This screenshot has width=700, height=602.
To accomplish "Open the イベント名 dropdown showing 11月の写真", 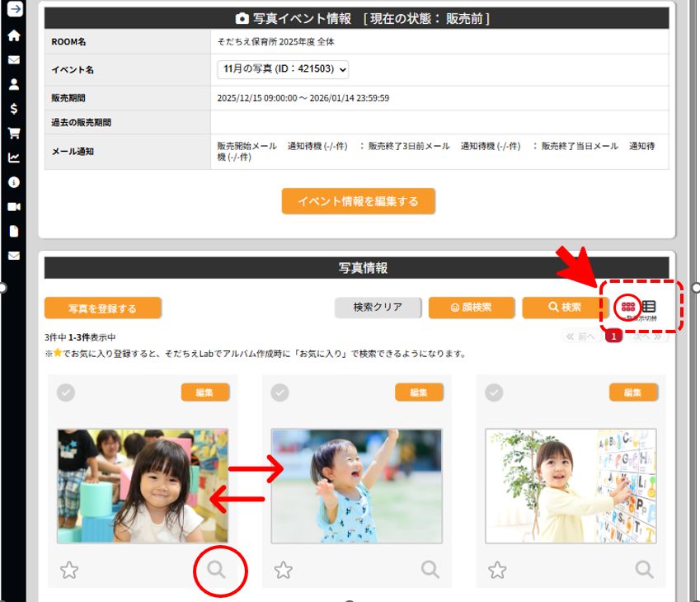I will [283, 69].
